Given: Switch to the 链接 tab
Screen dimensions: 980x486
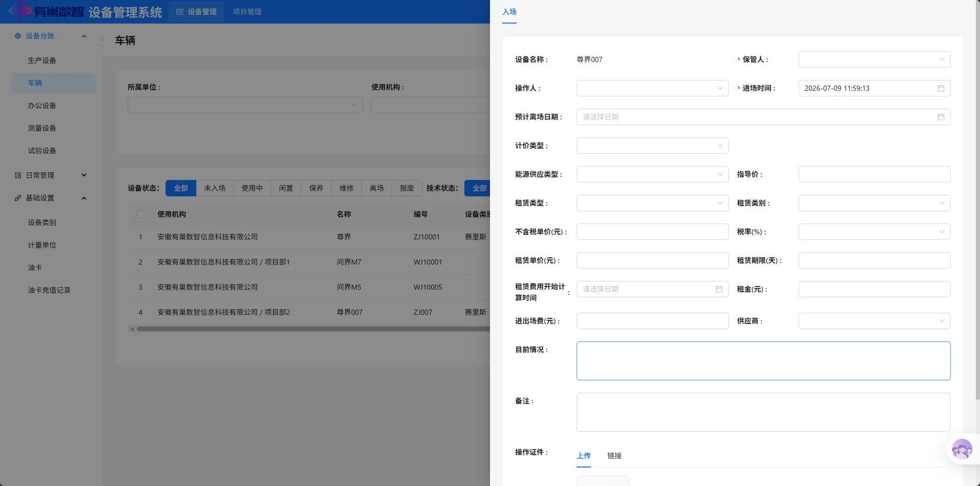Looking at the screenshot, I should (614, 455).
